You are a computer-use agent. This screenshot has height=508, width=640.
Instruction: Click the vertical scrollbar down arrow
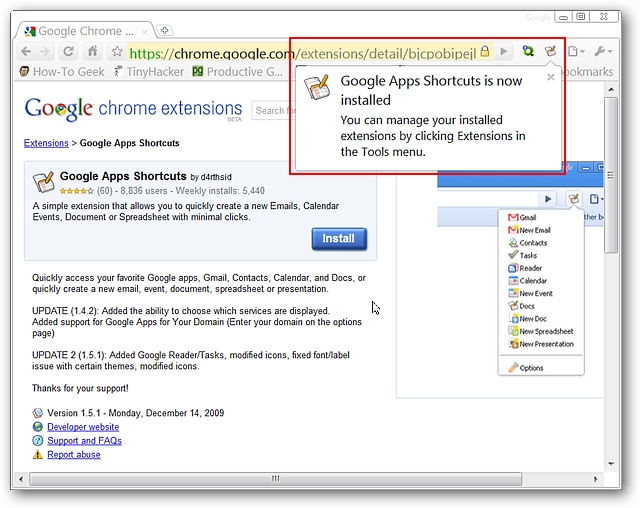click(x=611, y=464)
